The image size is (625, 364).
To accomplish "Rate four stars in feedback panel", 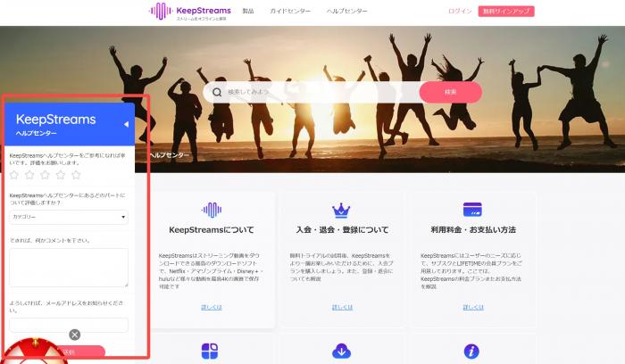I will [x=60, y=175].
